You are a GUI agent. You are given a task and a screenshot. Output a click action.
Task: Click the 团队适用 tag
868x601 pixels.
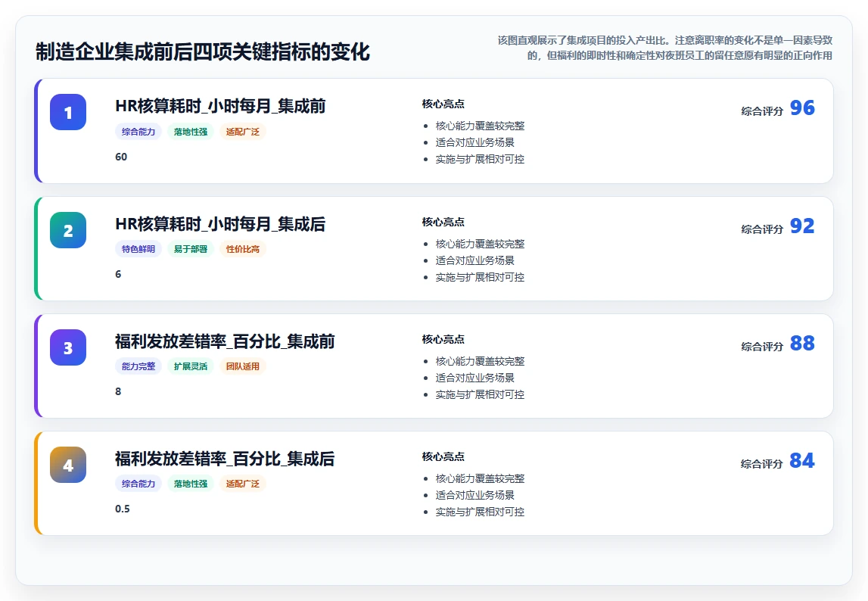coord(242,366)
